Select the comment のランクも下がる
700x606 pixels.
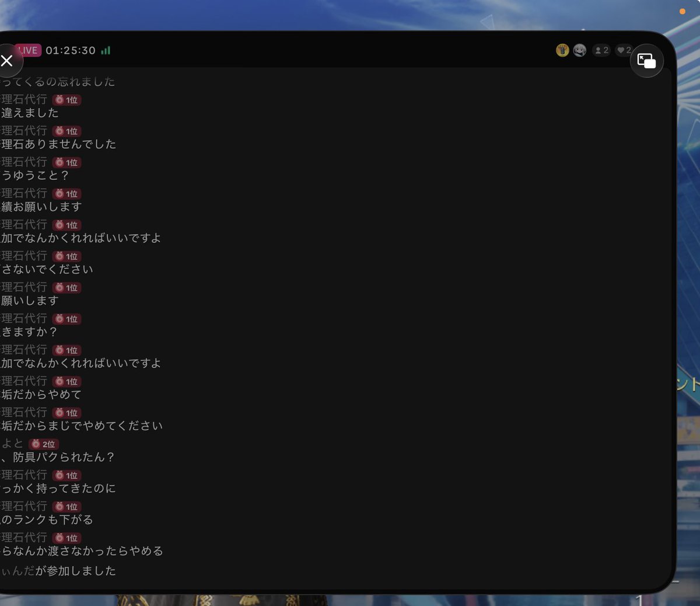[x=47, y=520]
